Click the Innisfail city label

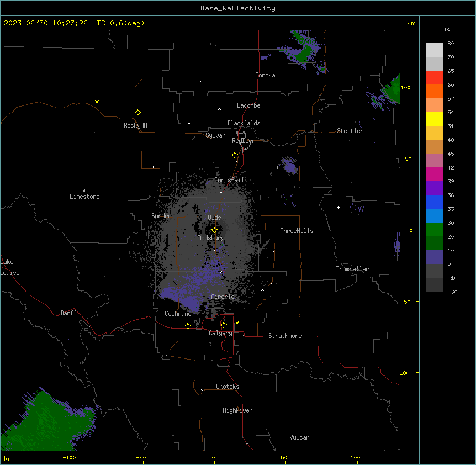click(x=230, y=180)
